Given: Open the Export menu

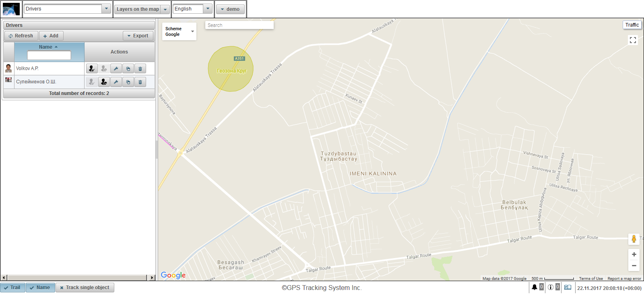Looking at the screenshot, I should (x=138, y=36).
